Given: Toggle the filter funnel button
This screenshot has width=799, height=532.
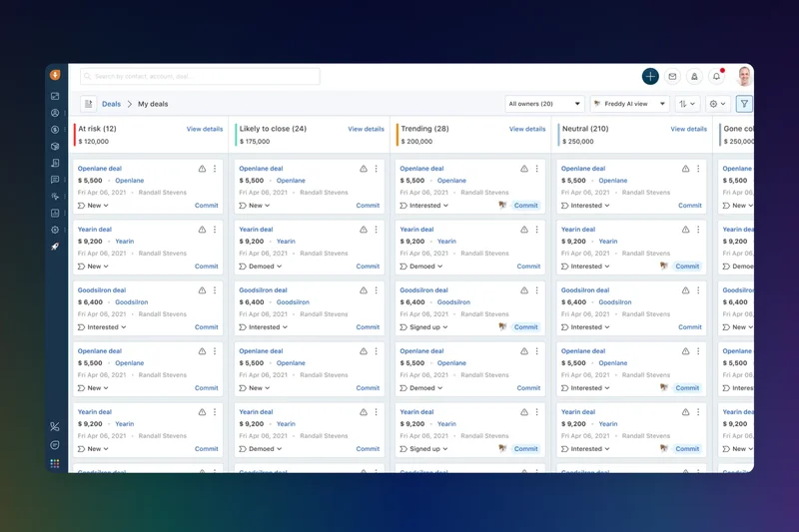Looking at the screenshot, I should 744,104.
